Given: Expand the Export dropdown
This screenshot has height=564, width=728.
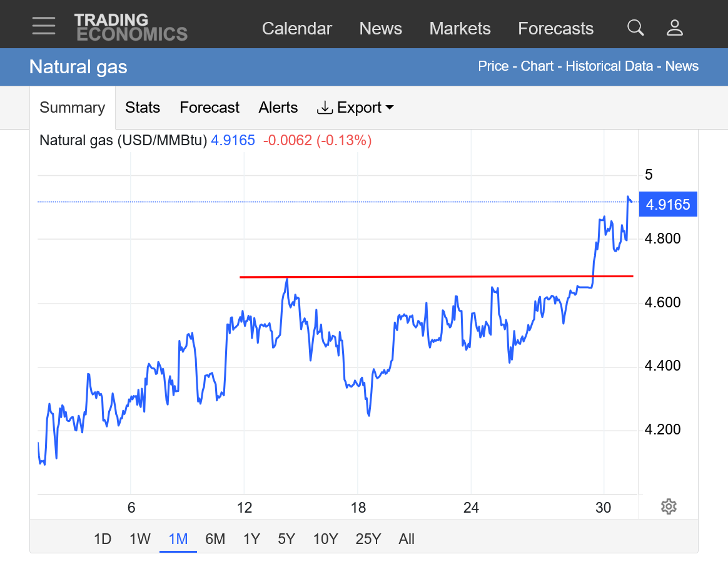Looking at the screenshot, I should (355, 108).
